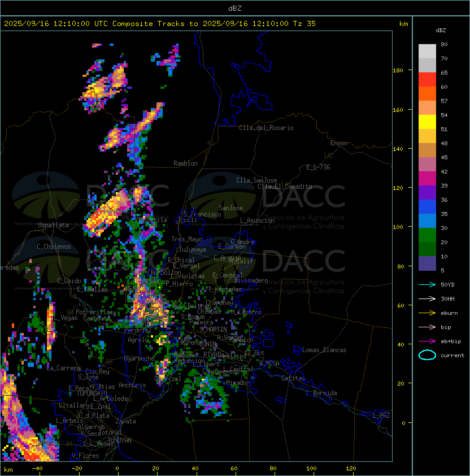Select the purple dBZ legend swatch
Viewport: 470px width, 476px height.
[427, 192]
